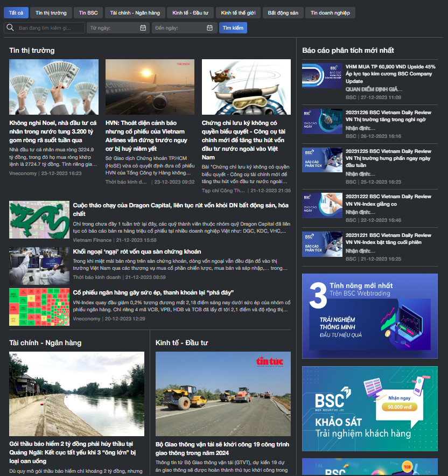The height and width of the screenshot is (476, 448).
Task: Open the 20231222 BSC Vietnam Daily Review report
Action: point(388,200)
